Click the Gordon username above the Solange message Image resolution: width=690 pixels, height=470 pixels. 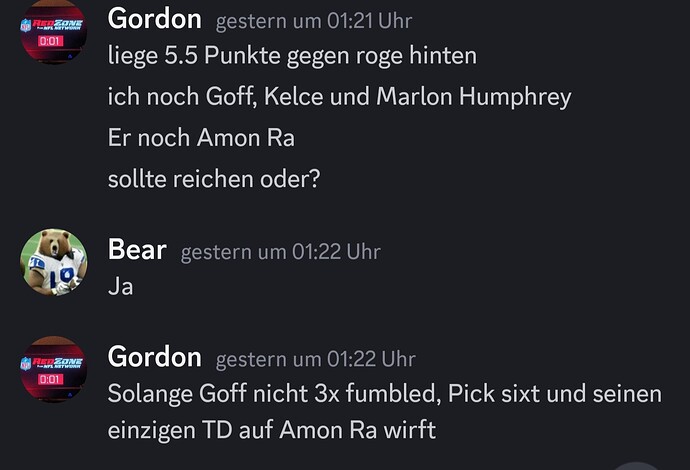coord(154,356)
